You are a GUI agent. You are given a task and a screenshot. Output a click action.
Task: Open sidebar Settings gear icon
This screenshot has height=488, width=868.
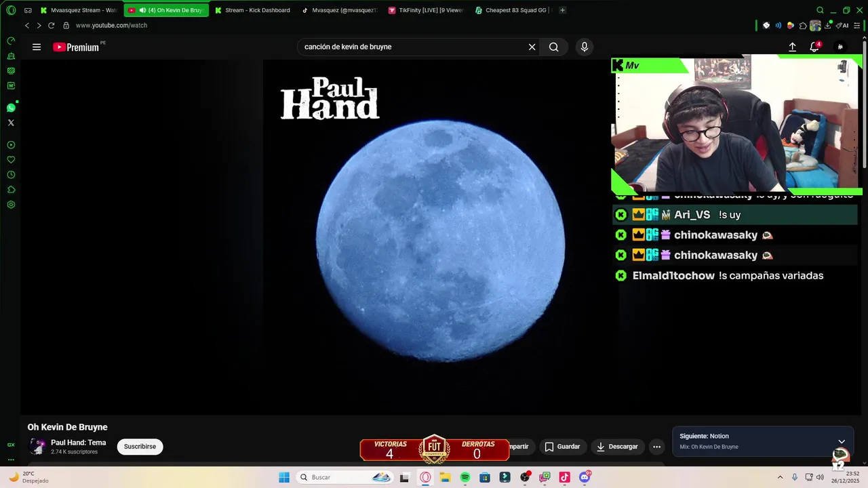(x=11, y=205)
